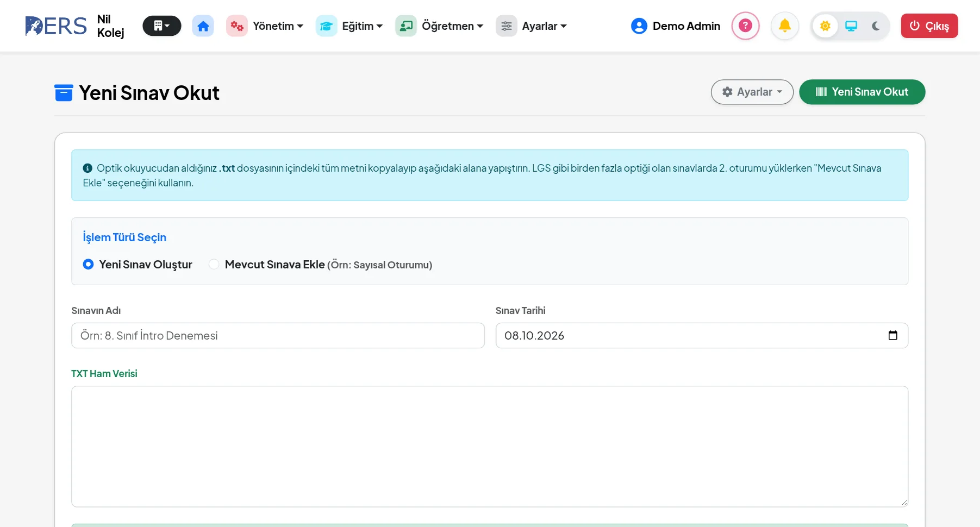The image size is (980, 527).
Task: Click the İşlem Türü Seçin heading
Action: point(124,237)
